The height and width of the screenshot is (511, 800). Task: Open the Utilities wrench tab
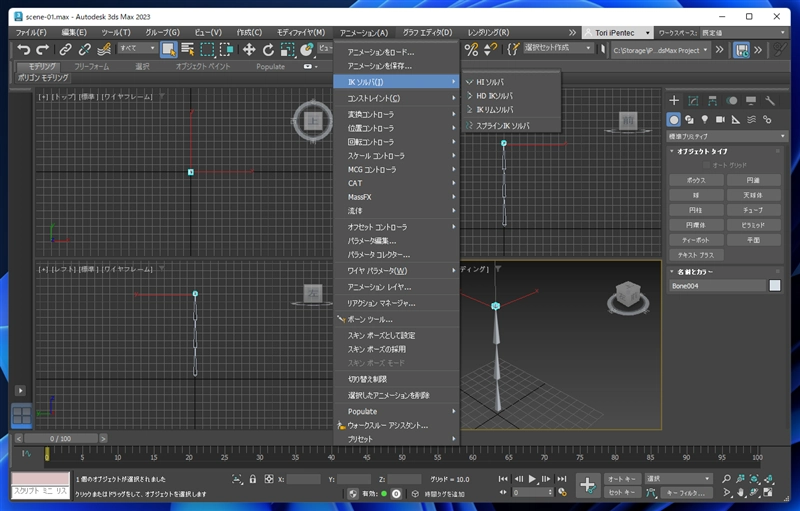[x=770, y=101]
